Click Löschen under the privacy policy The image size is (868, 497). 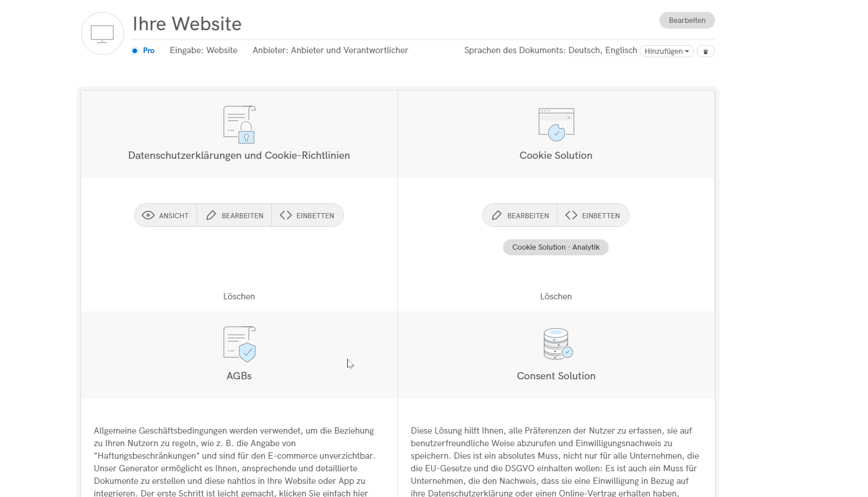click(239, 296)
